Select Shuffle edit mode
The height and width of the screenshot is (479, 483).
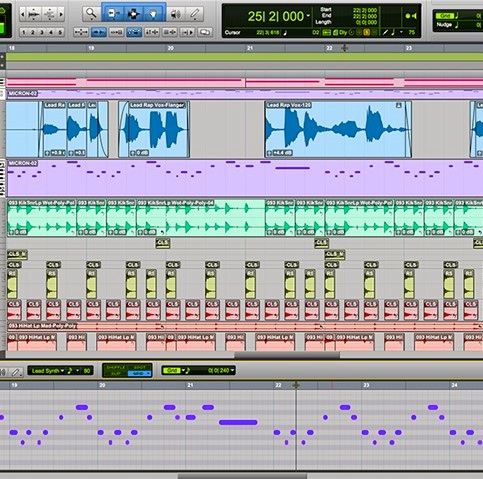116,367
